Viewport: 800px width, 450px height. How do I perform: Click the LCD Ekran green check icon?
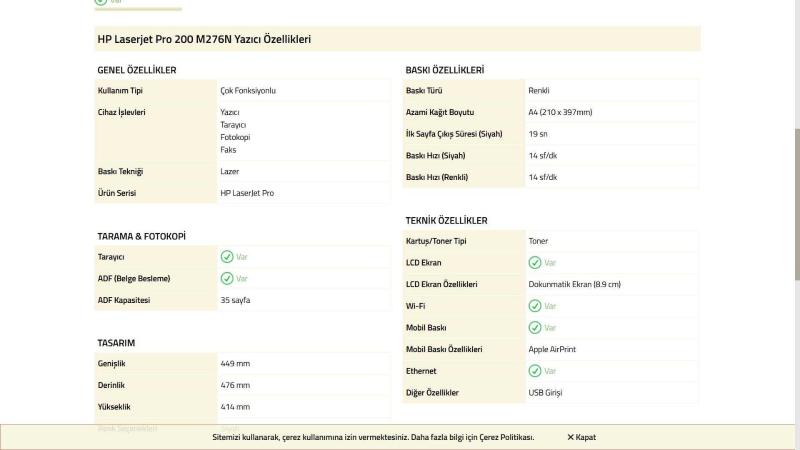click(535, 263)
